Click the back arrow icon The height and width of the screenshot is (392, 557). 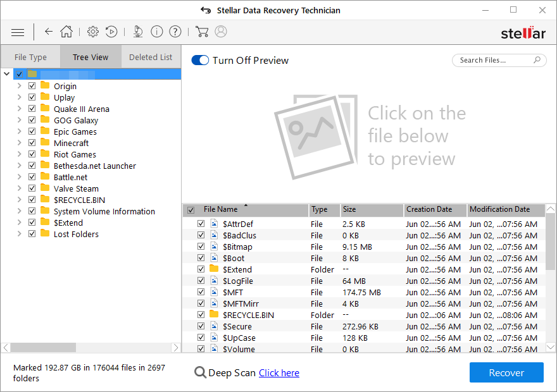(x=48, y=32)
